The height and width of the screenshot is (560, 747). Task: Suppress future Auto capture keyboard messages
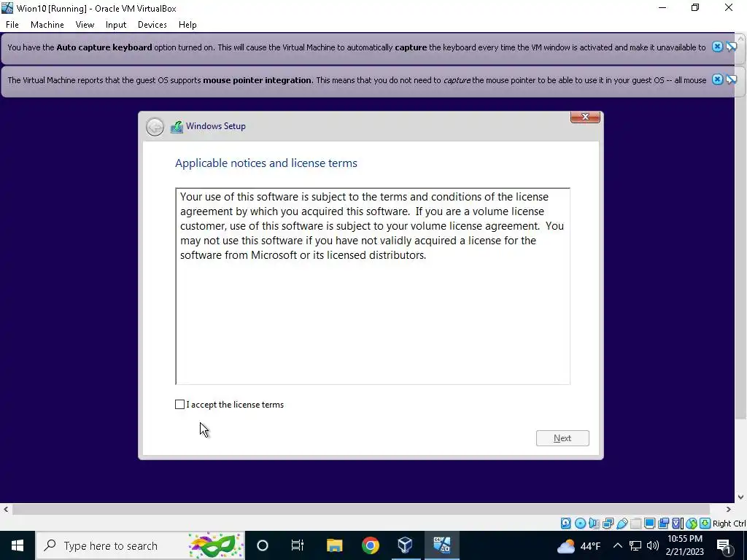[731, 47]
